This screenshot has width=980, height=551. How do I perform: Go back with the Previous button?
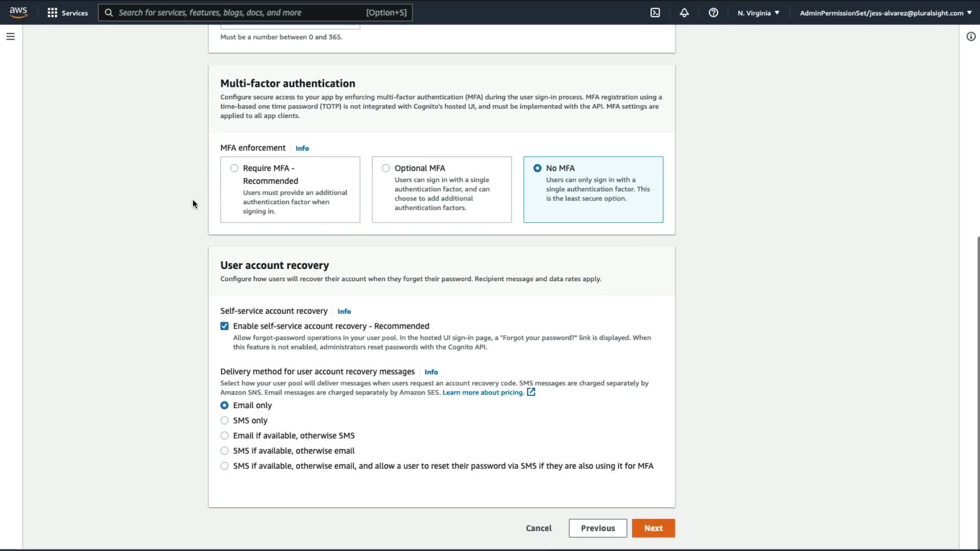click(x=598, y=528)
